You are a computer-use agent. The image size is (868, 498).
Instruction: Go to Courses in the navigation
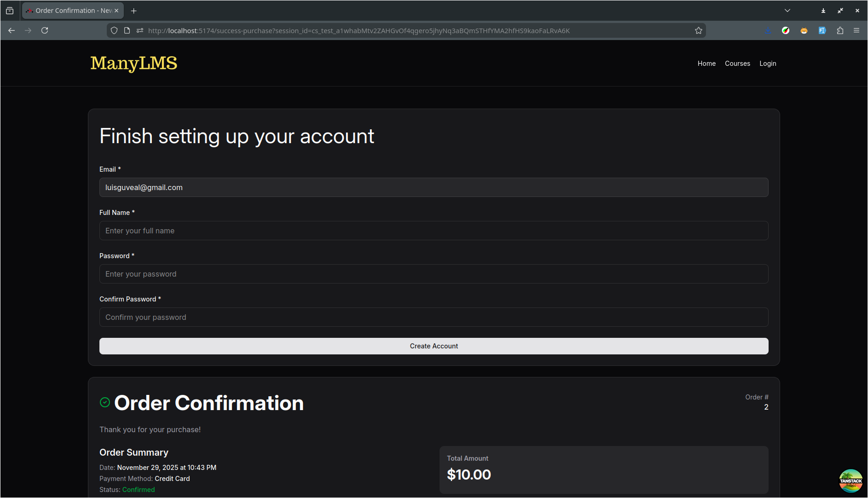737,64
